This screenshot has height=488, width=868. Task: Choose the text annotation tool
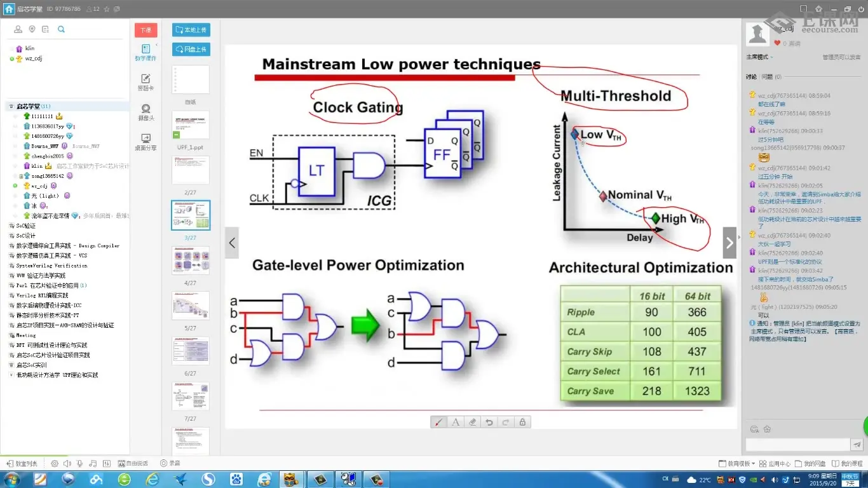point(456,422)
